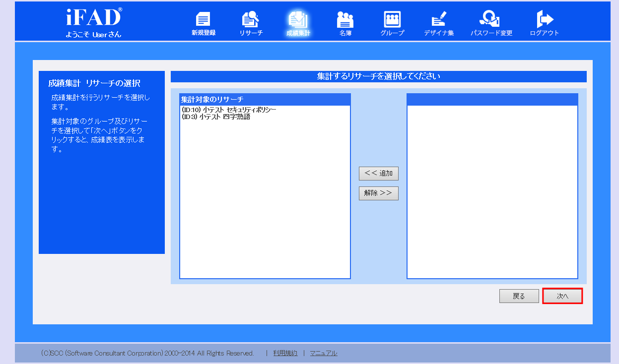Viewport: 619px width, 364px height.
Task: Open the リサーチ research icon
Action: 251,24
